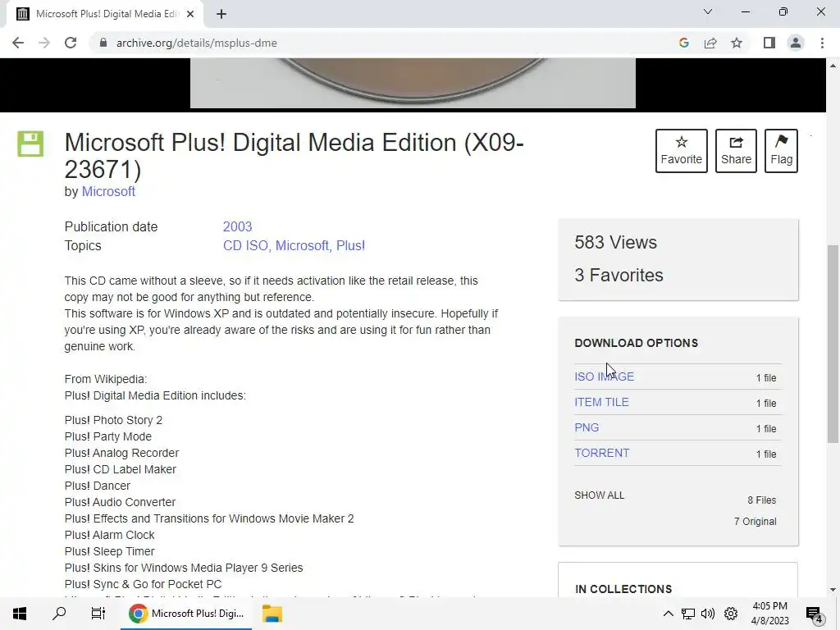Close the Microsoft Plus! browser tab

click(190, 15)
